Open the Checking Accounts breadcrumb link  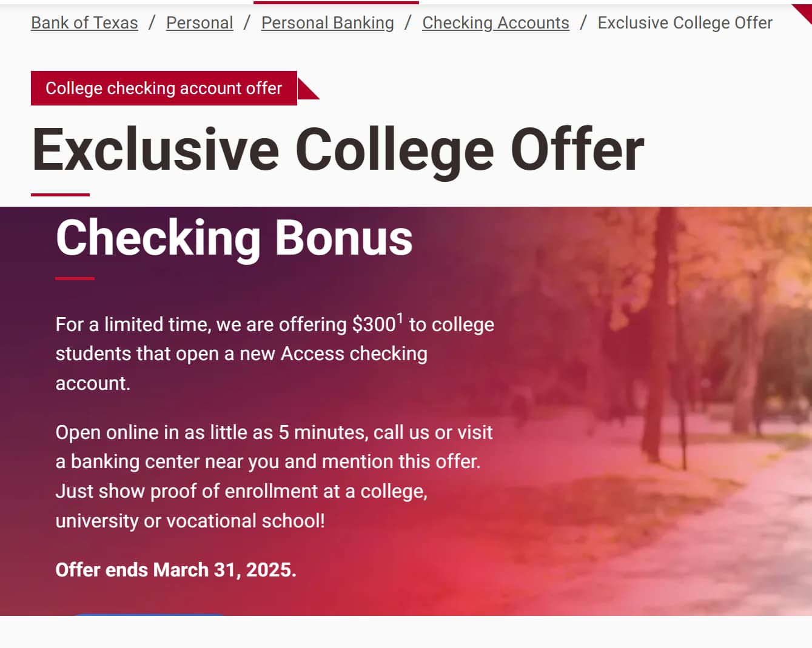click(x=495, y=23)
